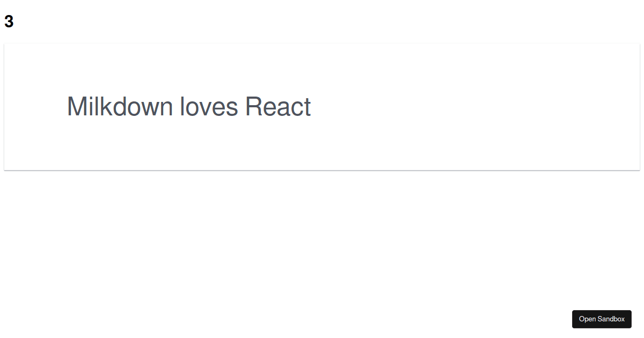Click on the word loves
644x338 pixels.
click(209, 106)
